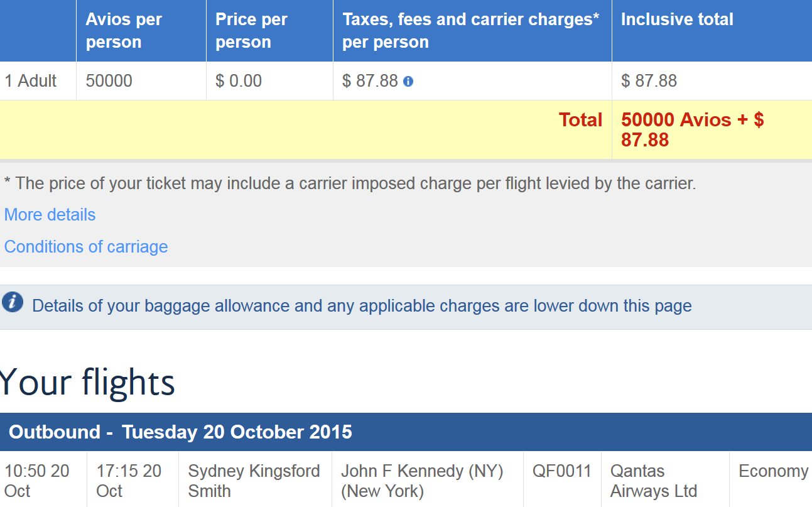Viewport: 812px width, 507px height.
Task: Open the More details link
Action: click(50, 215)
